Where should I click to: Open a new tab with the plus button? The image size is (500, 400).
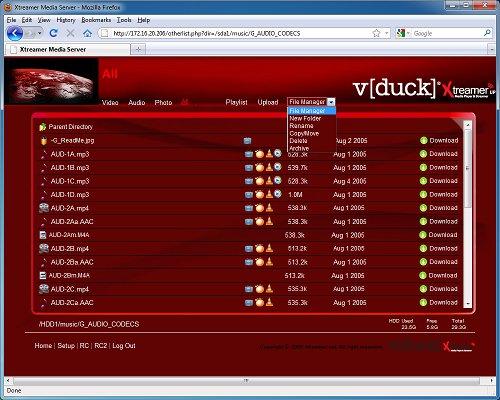point(138,49)
